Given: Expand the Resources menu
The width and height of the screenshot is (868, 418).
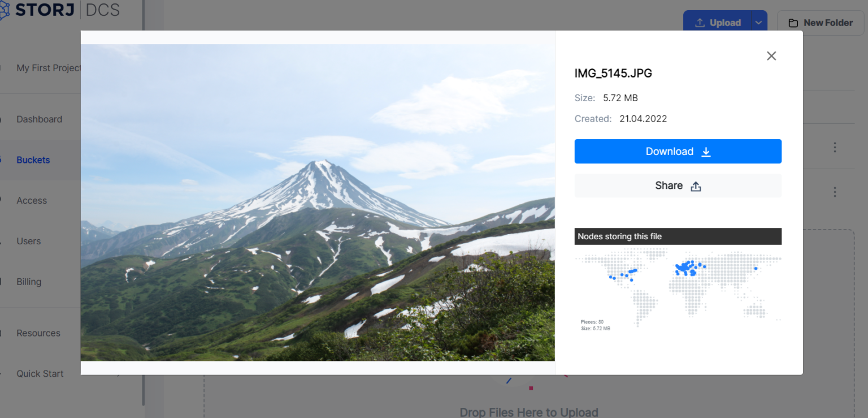Looking at the screenshot, I should [x=38, y=333].
